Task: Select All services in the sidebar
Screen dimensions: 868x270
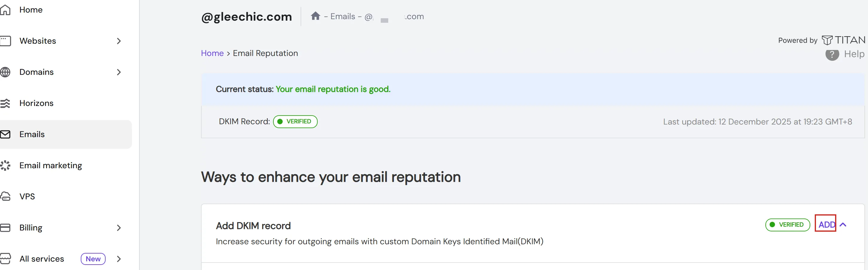Action: [x=42, y=259]
